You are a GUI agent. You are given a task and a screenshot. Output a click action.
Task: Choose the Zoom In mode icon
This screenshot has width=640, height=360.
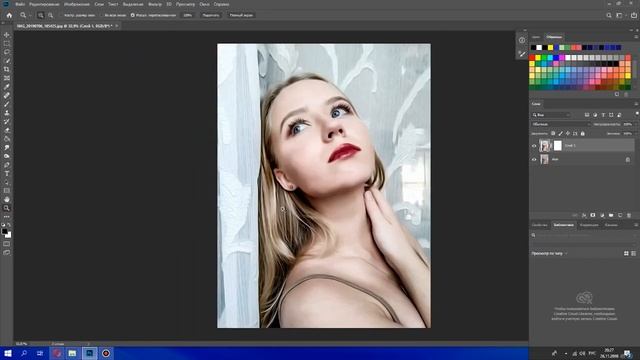click(40, 15)
